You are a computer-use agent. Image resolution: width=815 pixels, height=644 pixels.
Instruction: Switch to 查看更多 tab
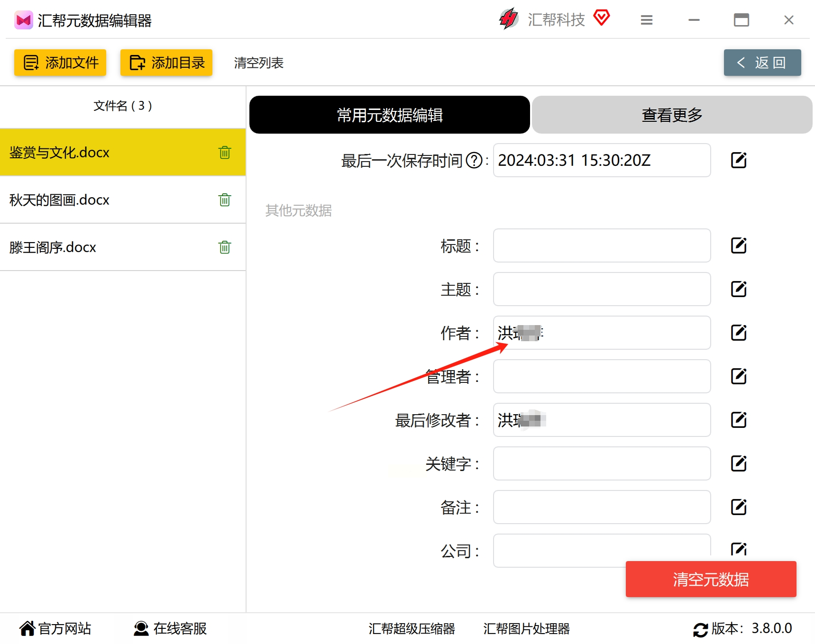click(x=672, y=115)
